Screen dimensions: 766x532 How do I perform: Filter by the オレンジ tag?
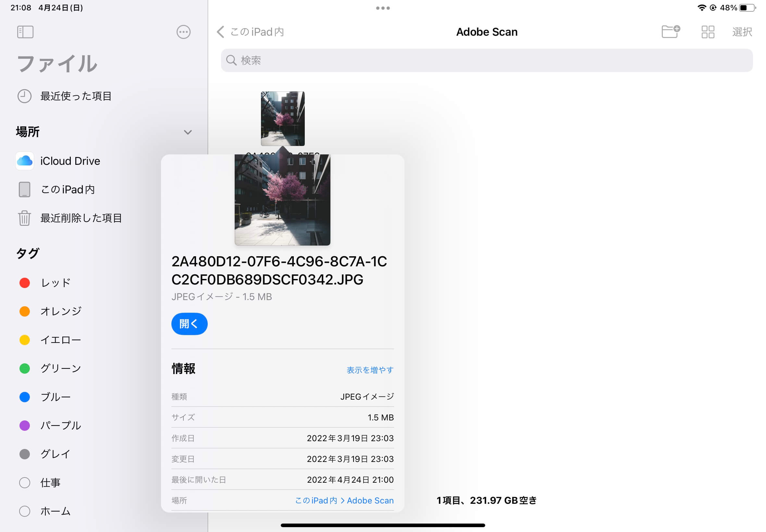(61, 311)
